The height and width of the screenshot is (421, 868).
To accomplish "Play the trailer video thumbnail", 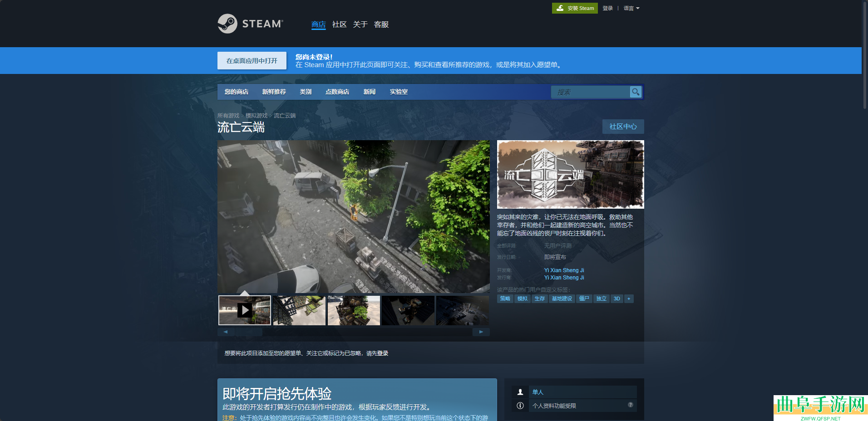I will point(245,310).
